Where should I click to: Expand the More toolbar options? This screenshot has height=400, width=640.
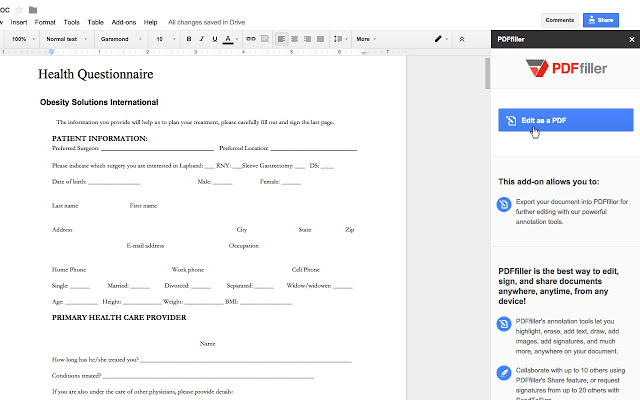[x=366, y=39]
